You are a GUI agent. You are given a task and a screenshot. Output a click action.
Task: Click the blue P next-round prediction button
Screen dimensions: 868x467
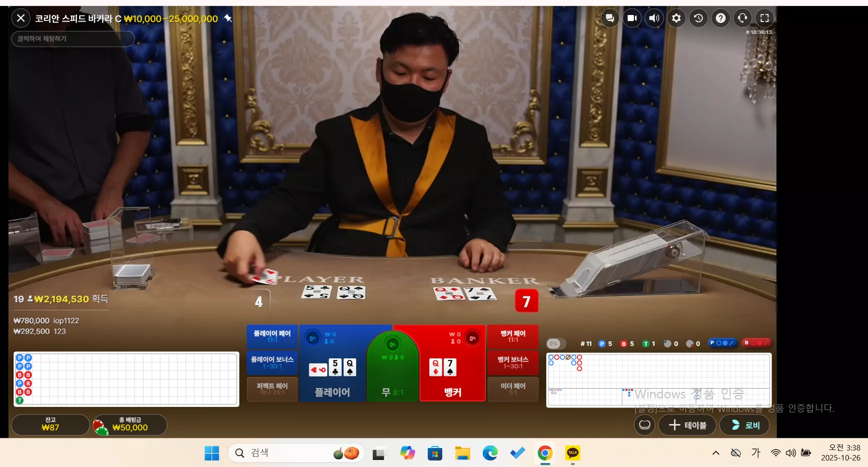point(722,343)
